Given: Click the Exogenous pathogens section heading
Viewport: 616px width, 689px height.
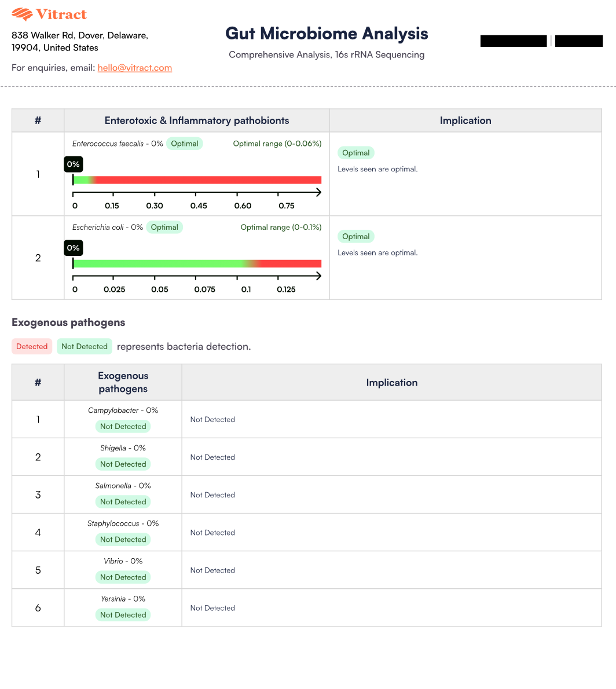Looking at the screenshot, I should coord(68,322).
